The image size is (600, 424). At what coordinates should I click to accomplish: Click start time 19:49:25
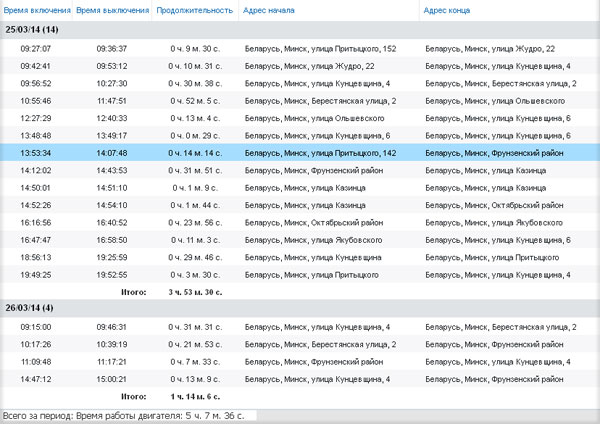click(36, 275)
